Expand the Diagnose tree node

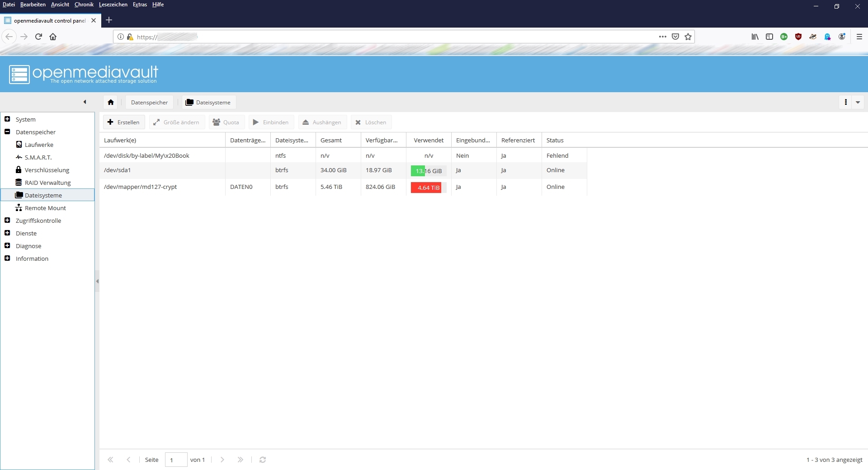click(x=7, y=246)
